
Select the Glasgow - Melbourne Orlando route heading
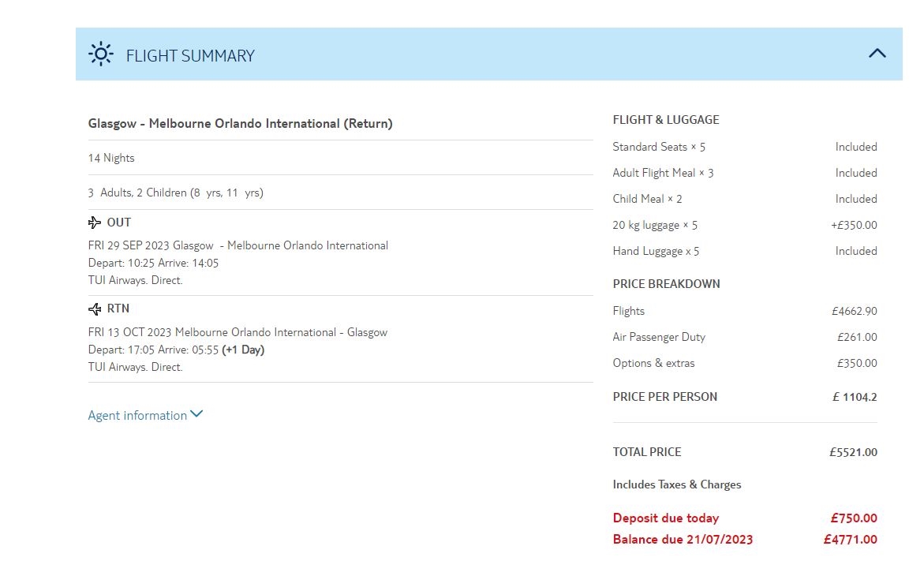[x=240, y=124]
